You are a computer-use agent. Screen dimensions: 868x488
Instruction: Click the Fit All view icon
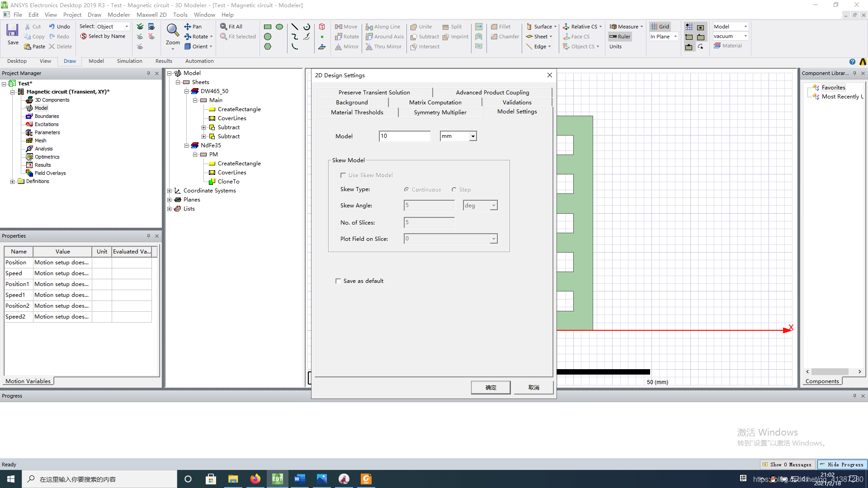point(223,27)
